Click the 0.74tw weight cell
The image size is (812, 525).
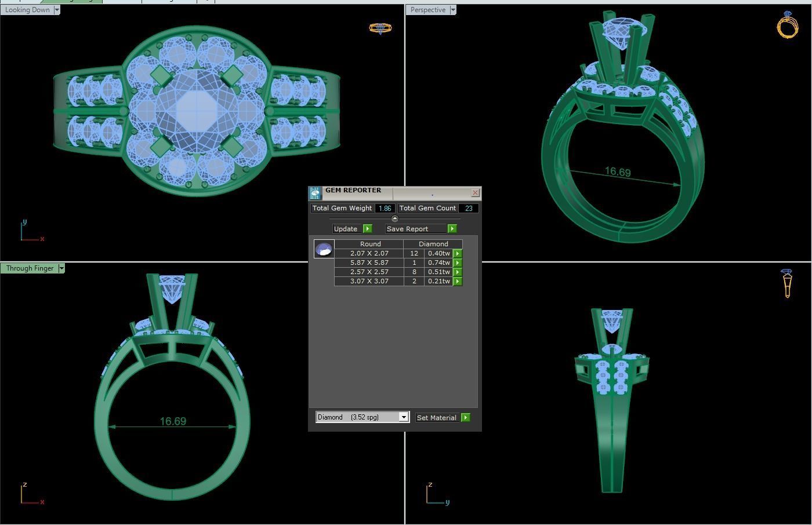pyautogui.click(x=439, y=262)
